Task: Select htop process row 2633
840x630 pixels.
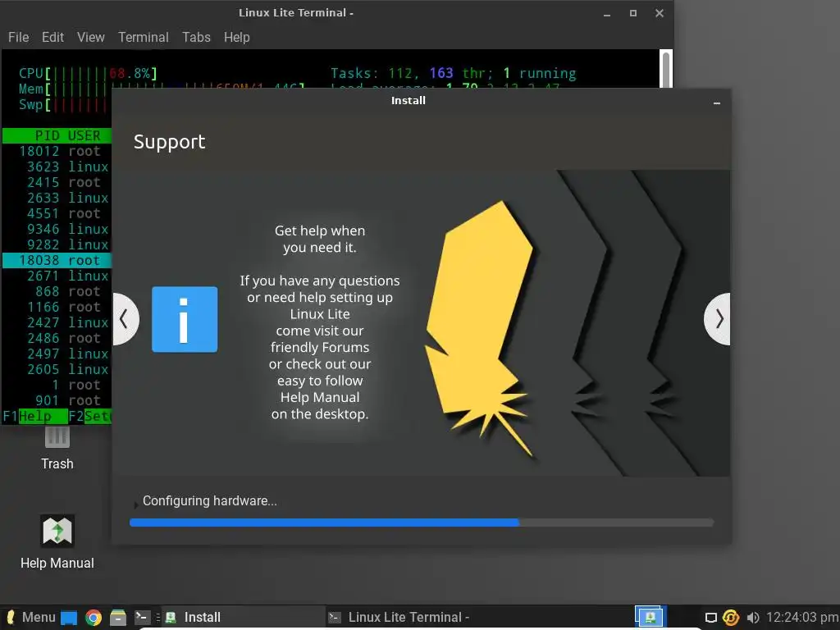Action: point(57,198)
